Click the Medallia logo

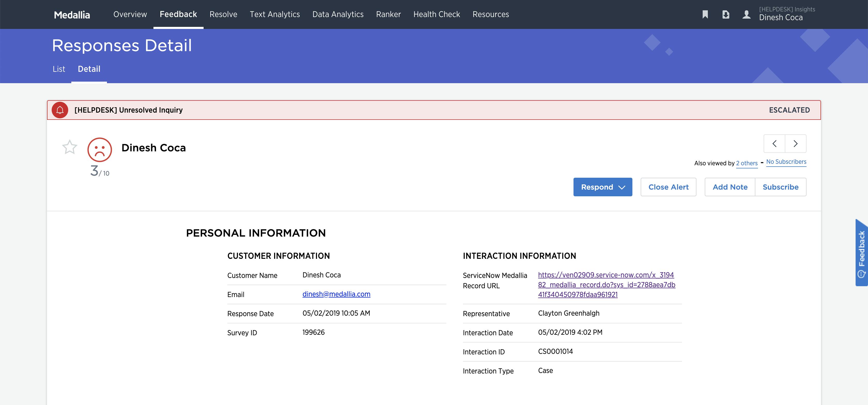click(x=72, y=15)
